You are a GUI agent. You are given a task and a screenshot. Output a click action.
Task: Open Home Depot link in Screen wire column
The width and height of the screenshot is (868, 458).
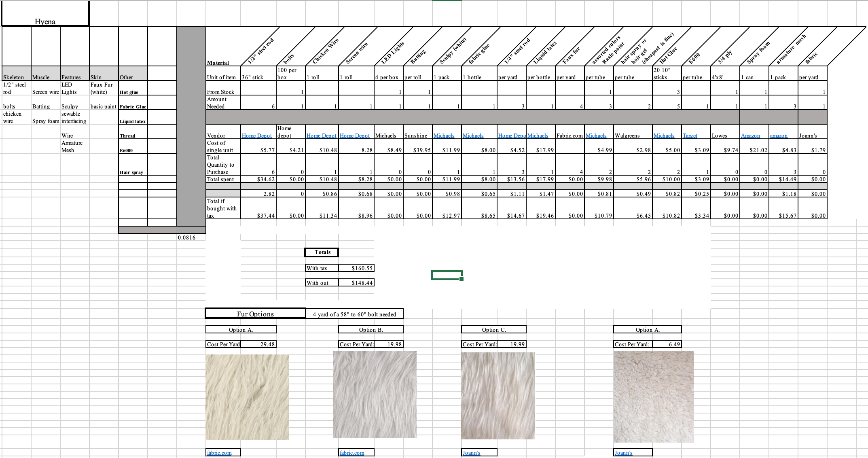click(x=355, y=136)
